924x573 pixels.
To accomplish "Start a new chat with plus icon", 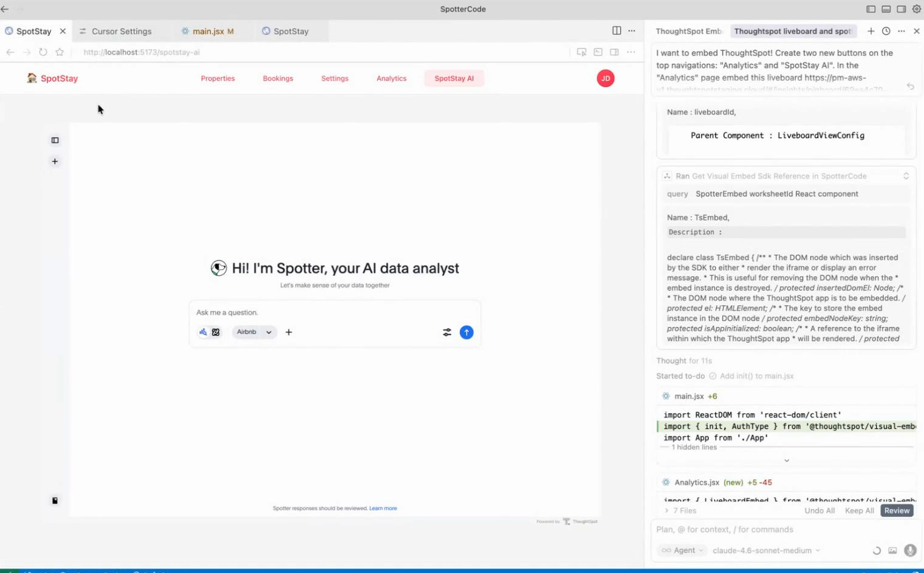I will click(871, 31).
